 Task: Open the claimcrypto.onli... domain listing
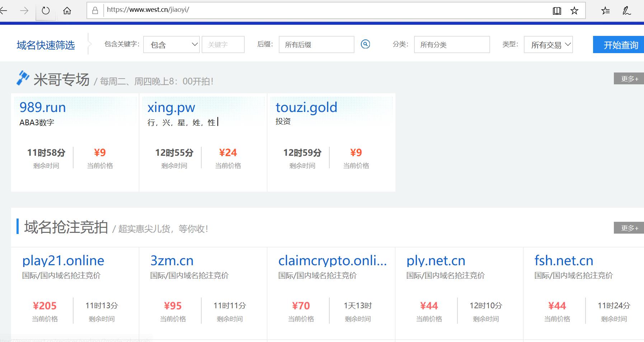click(x=333, y=261)
